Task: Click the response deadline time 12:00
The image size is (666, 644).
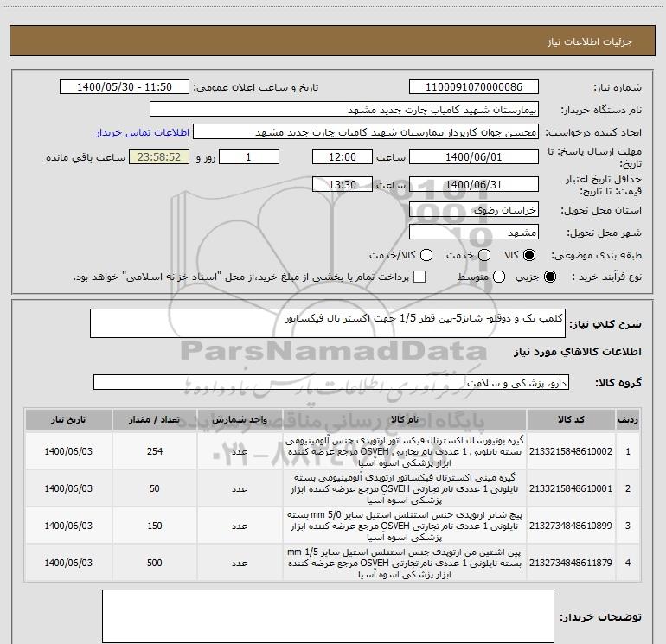Action: point(343,156)
